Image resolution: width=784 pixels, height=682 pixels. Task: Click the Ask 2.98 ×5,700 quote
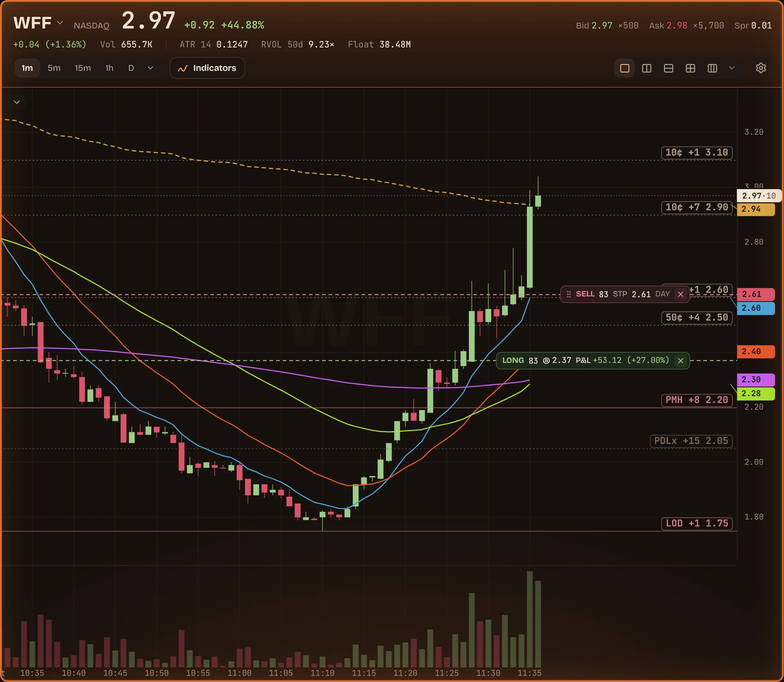686,26
